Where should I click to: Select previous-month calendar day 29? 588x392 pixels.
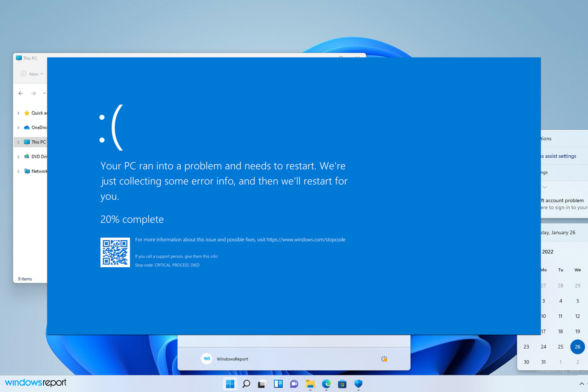pyautogui.click(x=578, y=285)
